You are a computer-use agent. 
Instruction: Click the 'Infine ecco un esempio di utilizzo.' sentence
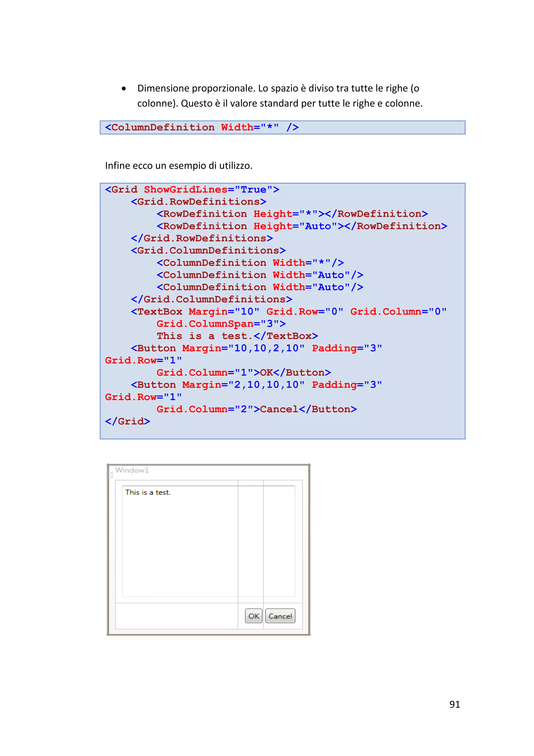pyautogui.click(x=179, y=166)
